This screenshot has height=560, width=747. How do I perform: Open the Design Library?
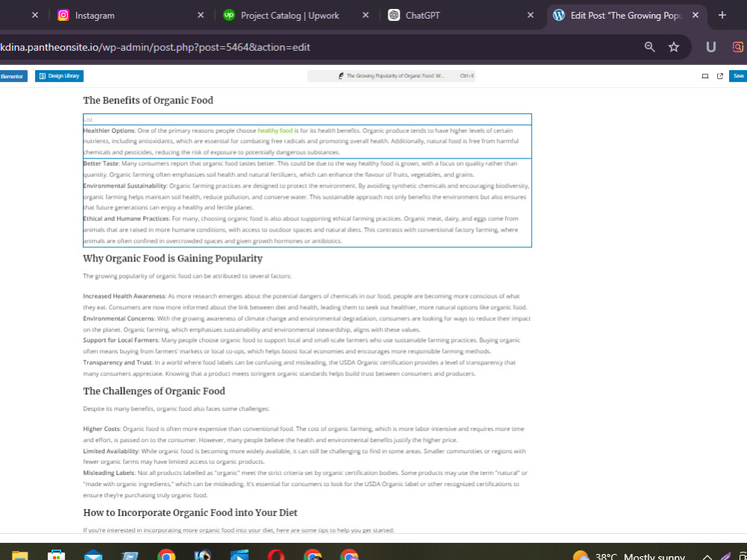point(59,76)
